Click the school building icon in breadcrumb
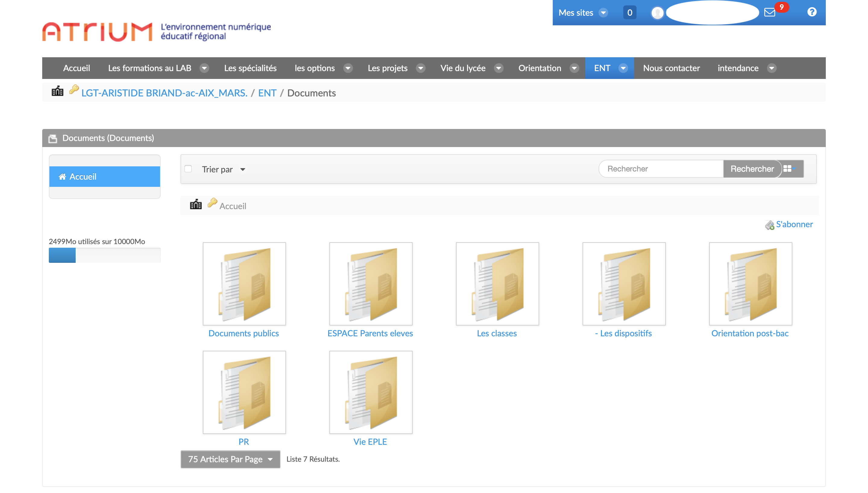868x493 pixels. pos(57,91)
